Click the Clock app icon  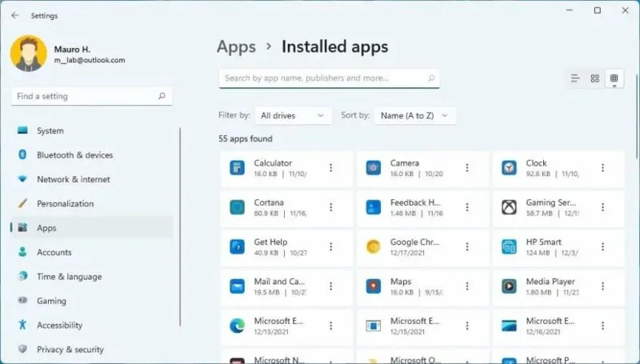click(509, 168)
